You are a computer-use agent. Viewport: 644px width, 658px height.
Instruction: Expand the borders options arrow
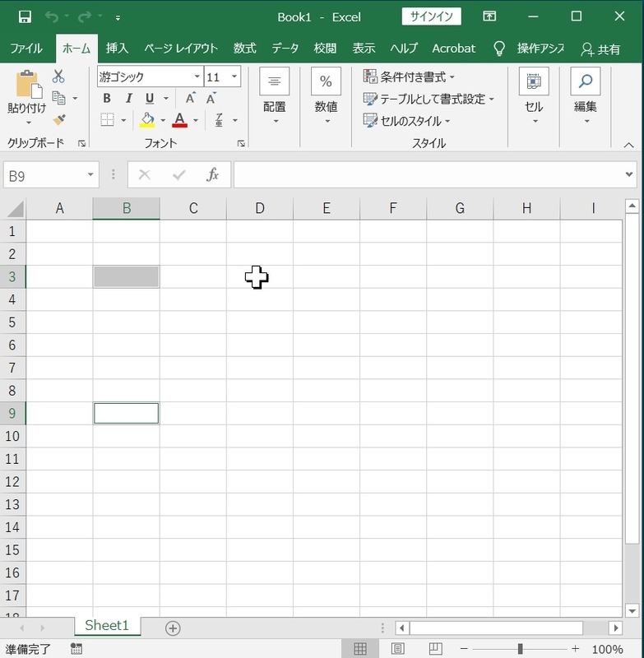[123, 120]
